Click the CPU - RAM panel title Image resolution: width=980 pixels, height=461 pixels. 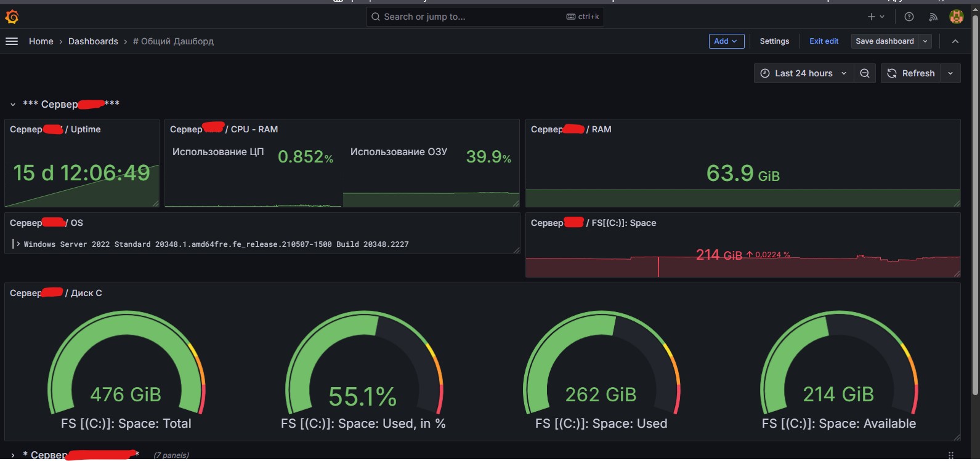pos(224,129)
